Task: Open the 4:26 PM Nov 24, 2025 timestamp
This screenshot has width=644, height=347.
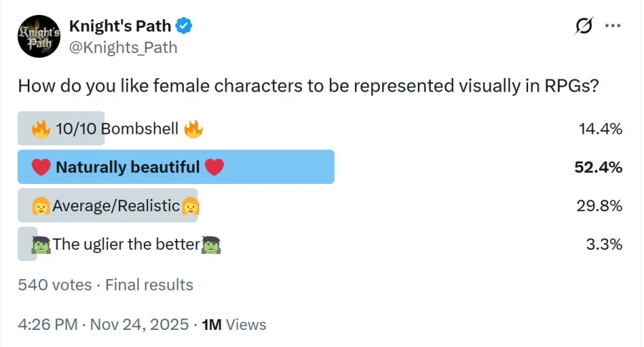Action: click(103, 324)
